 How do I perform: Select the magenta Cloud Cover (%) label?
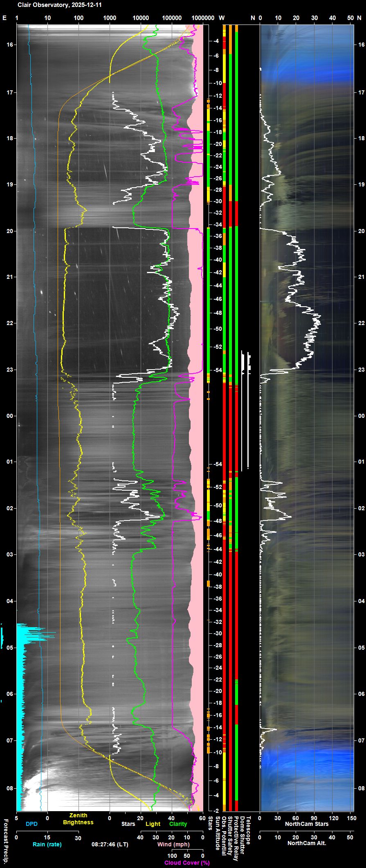(187, 863)
